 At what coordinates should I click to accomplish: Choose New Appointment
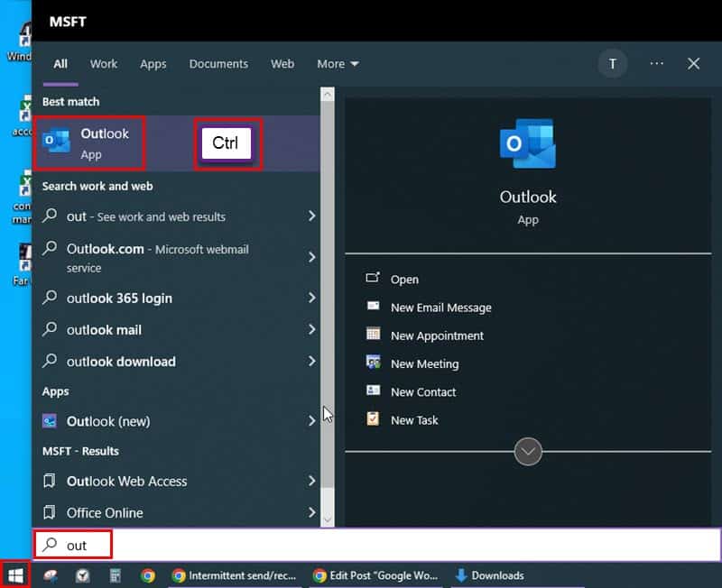(x=437, y=335)
